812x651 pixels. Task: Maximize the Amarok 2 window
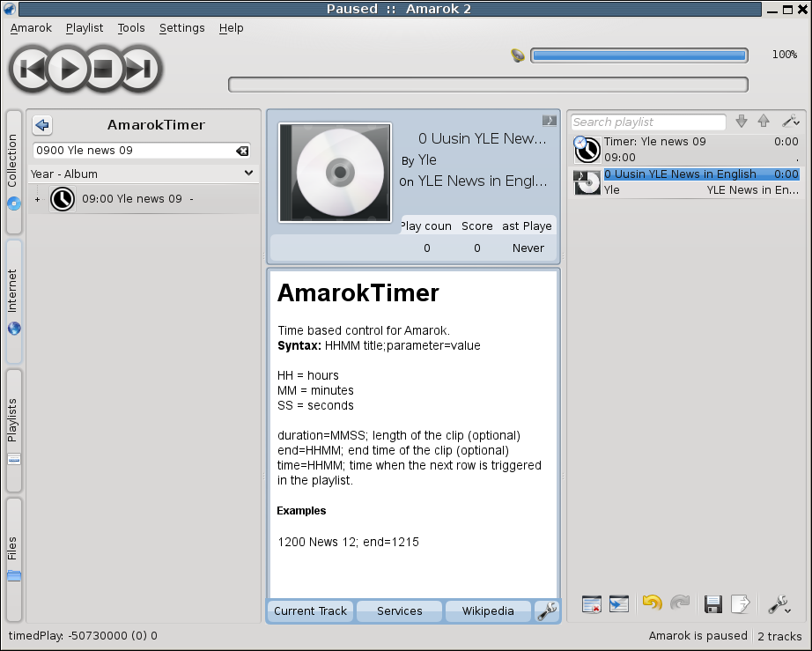tap(787, 10)
